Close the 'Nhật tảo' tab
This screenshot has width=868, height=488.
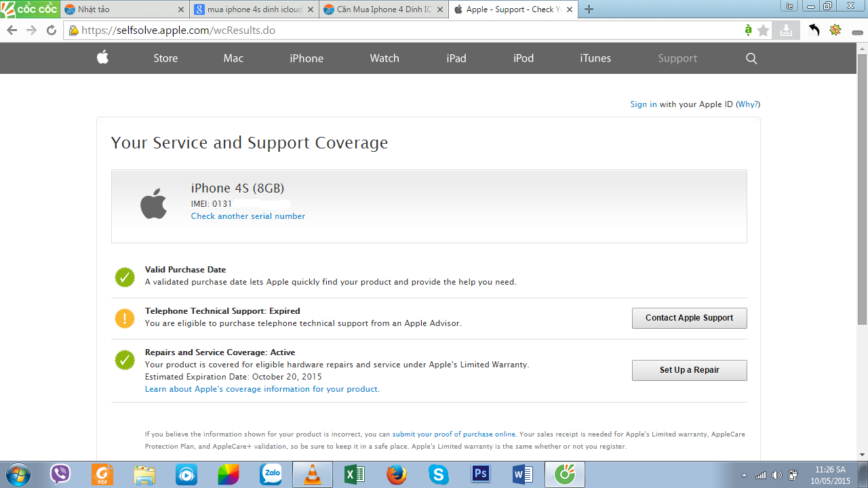180,9
